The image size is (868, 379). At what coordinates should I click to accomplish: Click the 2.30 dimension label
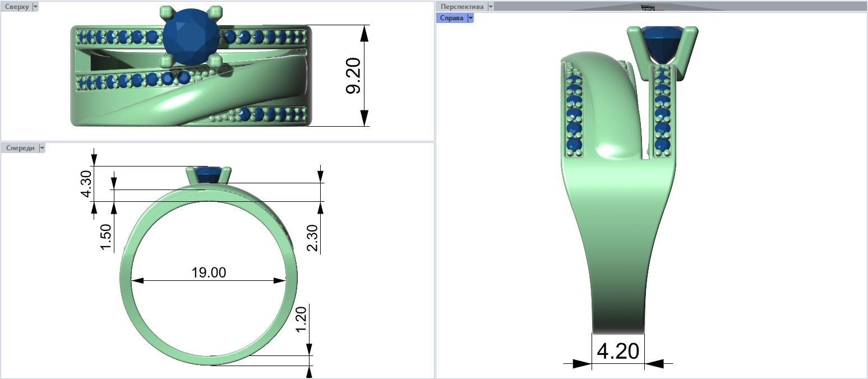[x=313, y=240]
